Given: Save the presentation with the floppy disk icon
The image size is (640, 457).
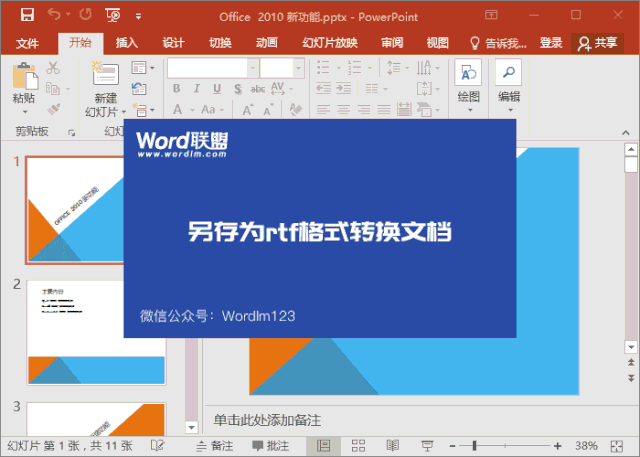Looking at the screenshot, I should click(27, 15).
